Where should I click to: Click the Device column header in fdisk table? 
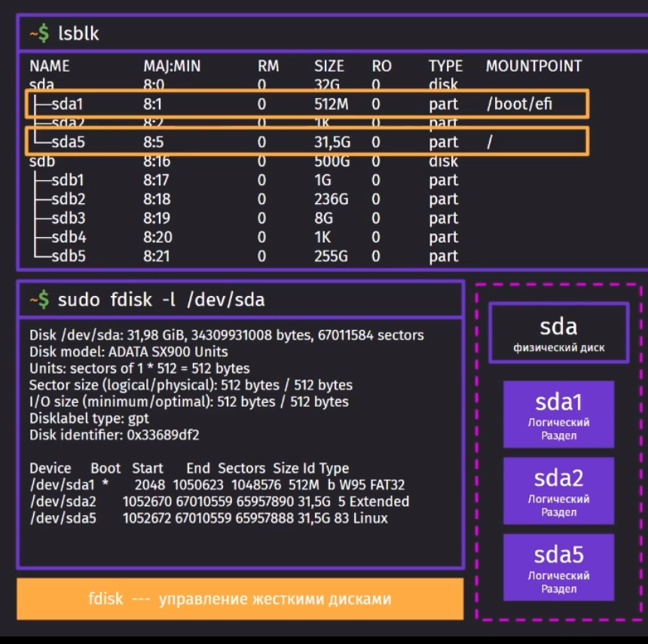50,468
